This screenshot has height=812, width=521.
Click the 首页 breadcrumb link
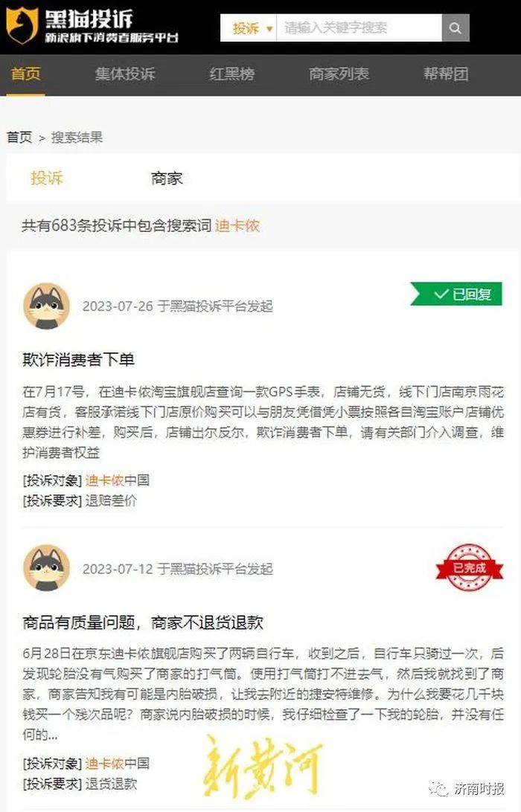(x=19, y=138)
